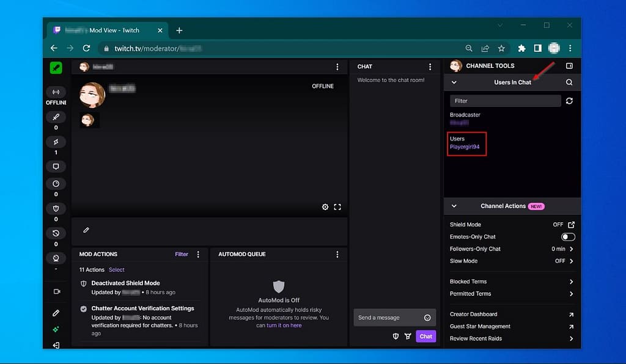The height and width of the screenshot is (364, 626).
Task: Collapse Channel Tools panel icon
Action: tap(569, 66)
